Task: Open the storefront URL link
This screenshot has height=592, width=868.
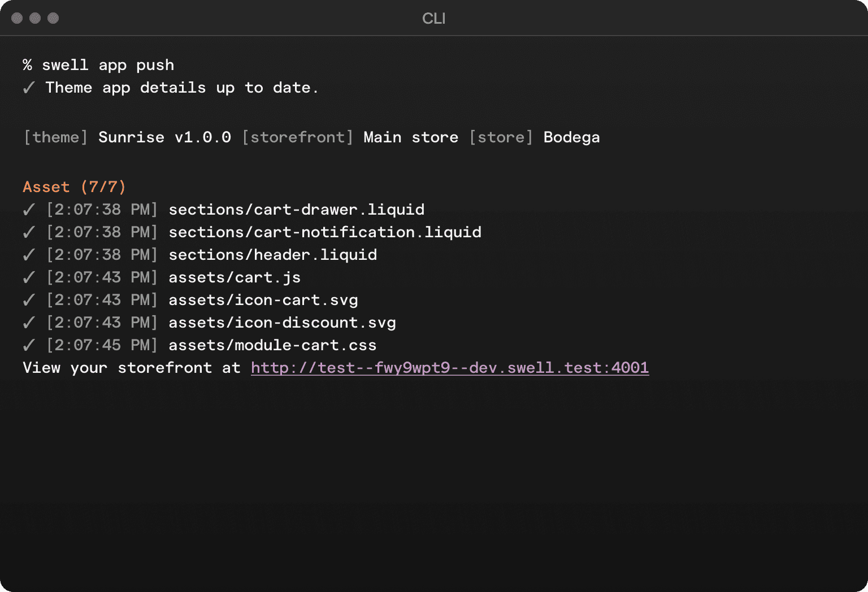Action: point(449,368)
